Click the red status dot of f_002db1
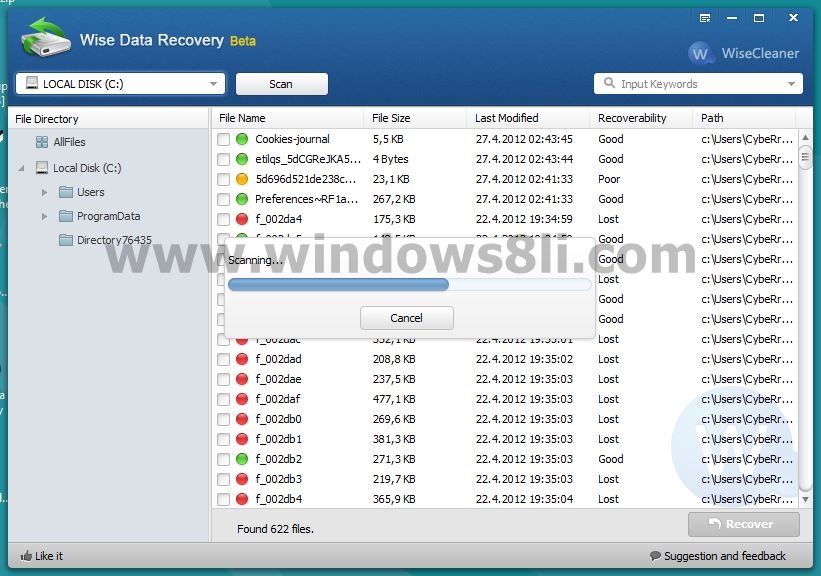This screenshot has height=576, width=821. (x=241, y=439)
